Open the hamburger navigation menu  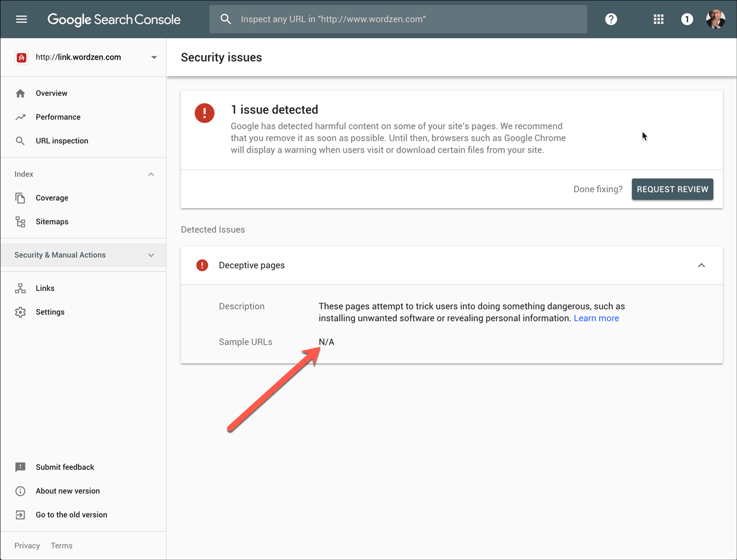[x=21, y=19]
